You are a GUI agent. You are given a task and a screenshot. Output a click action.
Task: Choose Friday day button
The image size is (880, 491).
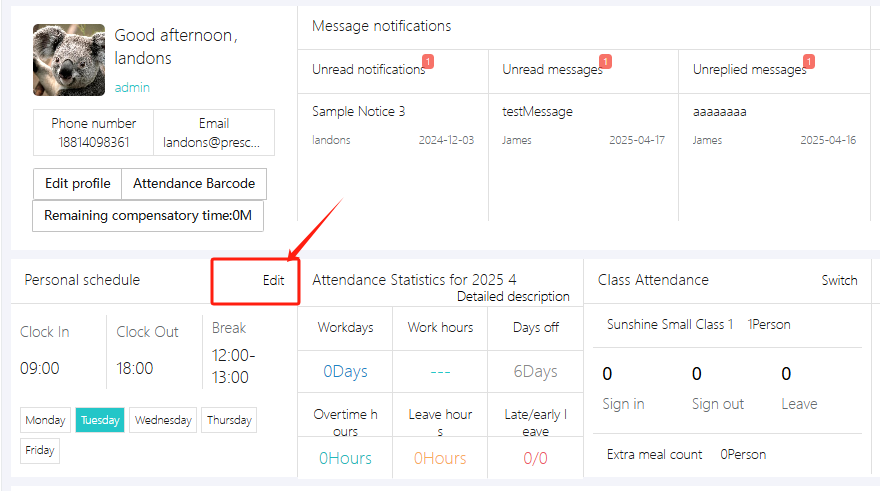(40, 451)
